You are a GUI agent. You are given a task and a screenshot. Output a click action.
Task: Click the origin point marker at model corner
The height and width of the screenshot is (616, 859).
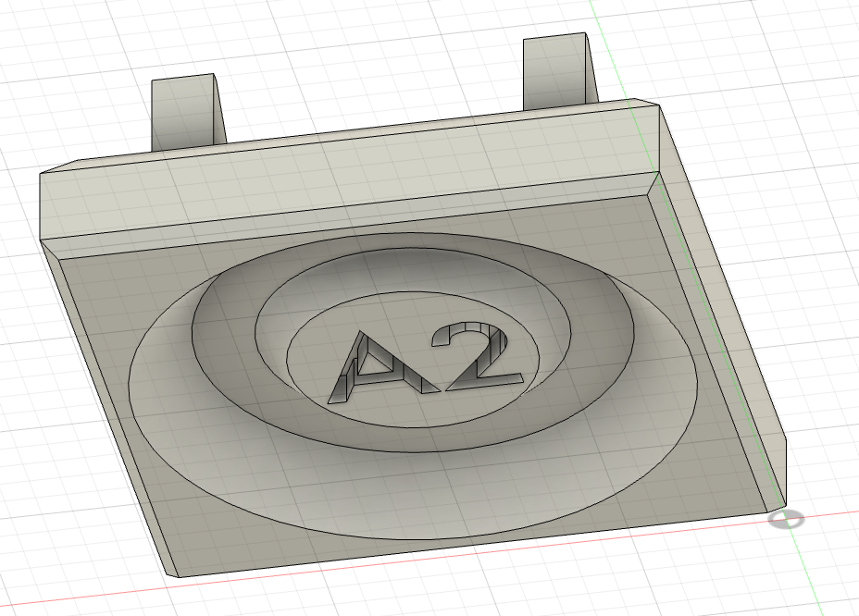(x=786, y=519)
